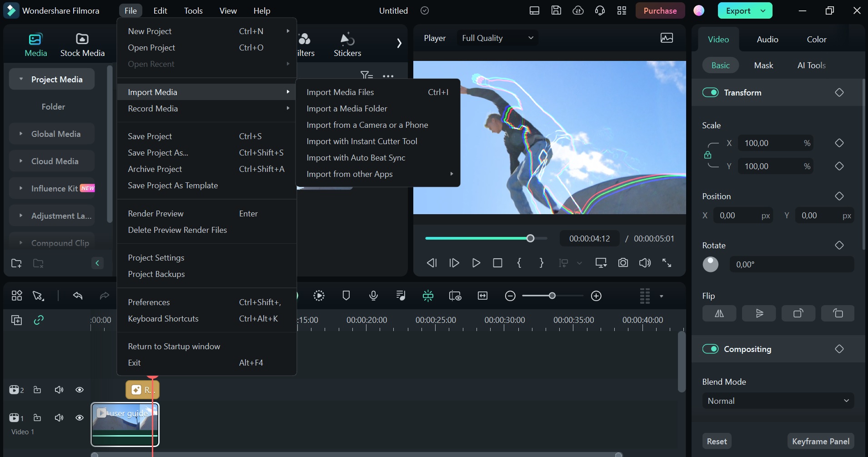Click the voiceover microphone icon
Image resolution: width=868 pixels, height=457 pixels.
pos(373,296)
